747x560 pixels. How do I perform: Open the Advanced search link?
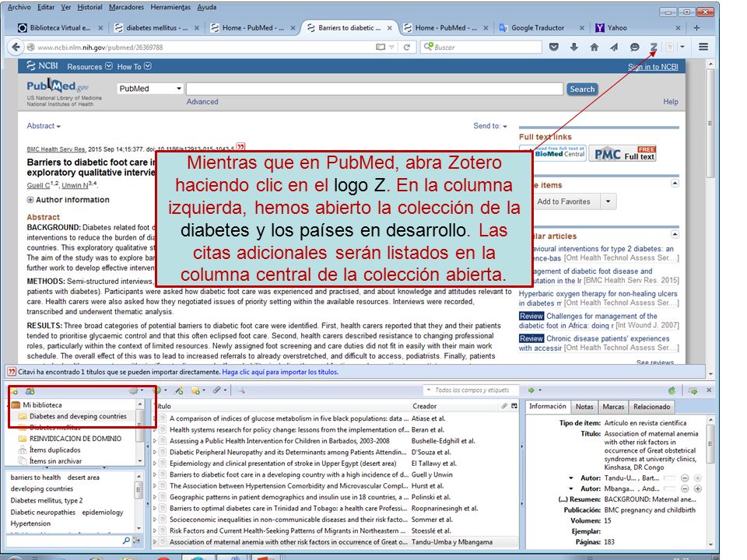(x=202, y=101)
